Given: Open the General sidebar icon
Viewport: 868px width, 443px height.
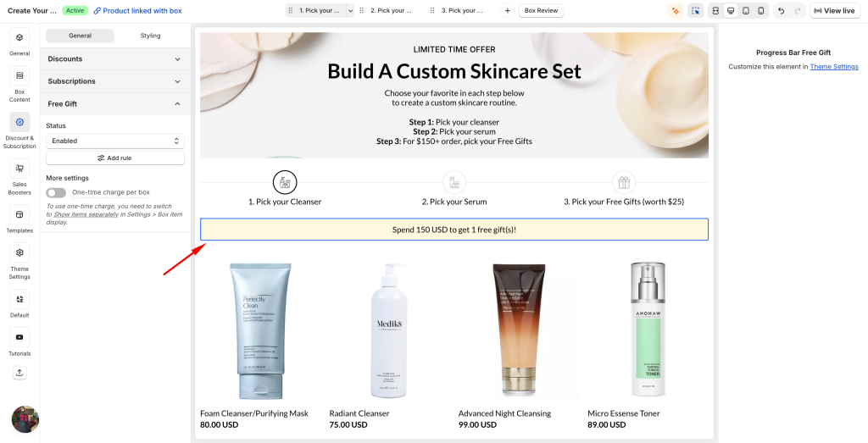Looking at the screenshot, I should point(19,37).
